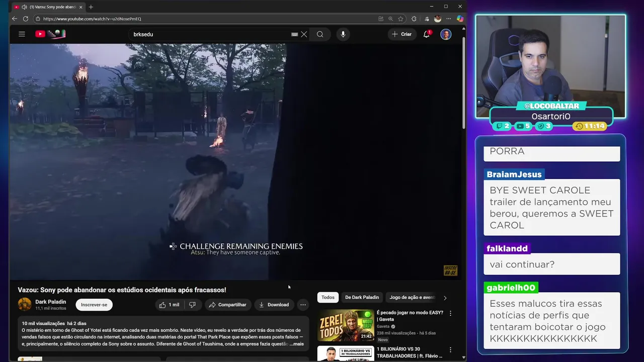Open the Gaveta channel name
This screenshot has width=644, height=362.
coord(383,326)
